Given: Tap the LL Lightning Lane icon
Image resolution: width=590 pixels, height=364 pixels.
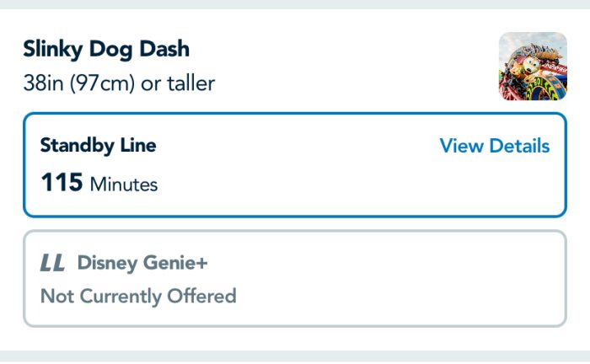Looking at the screenshot, I should [52, 264].
